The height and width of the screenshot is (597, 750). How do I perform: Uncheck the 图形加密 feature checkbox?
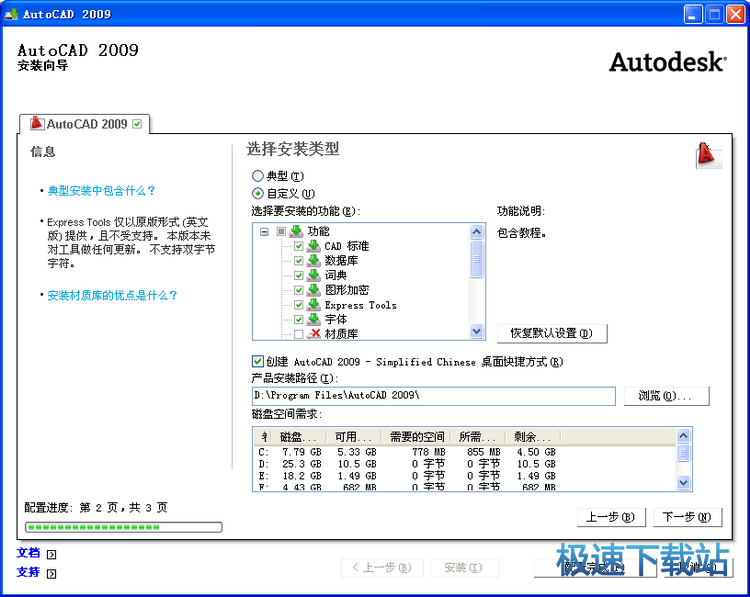click(x=298, y=290)
